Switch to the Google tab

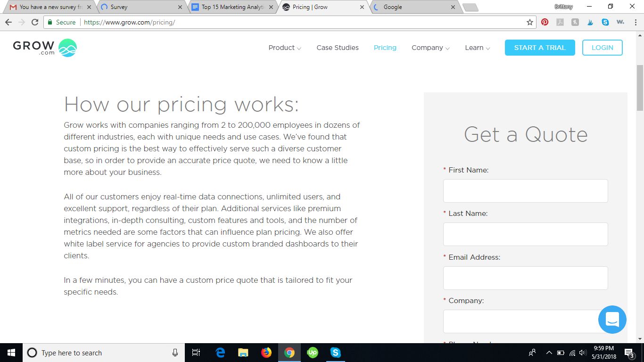click(414, 7)
